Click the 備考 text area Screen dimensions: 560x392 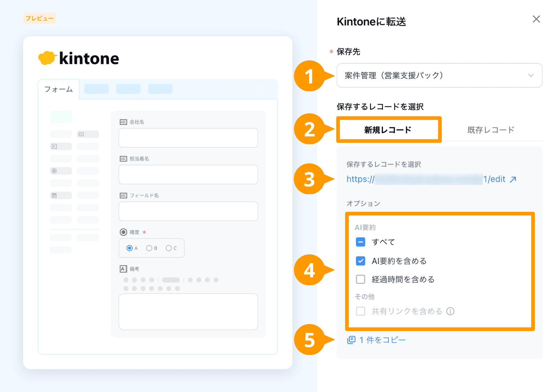click(x=188, y=312)
